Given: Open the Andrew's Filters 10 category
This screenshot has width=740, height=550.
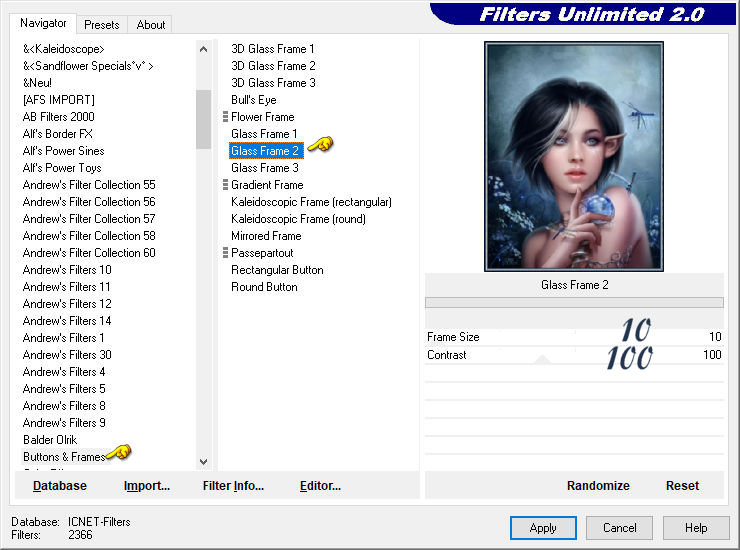Looking at the screenshot, I should 67,270.
